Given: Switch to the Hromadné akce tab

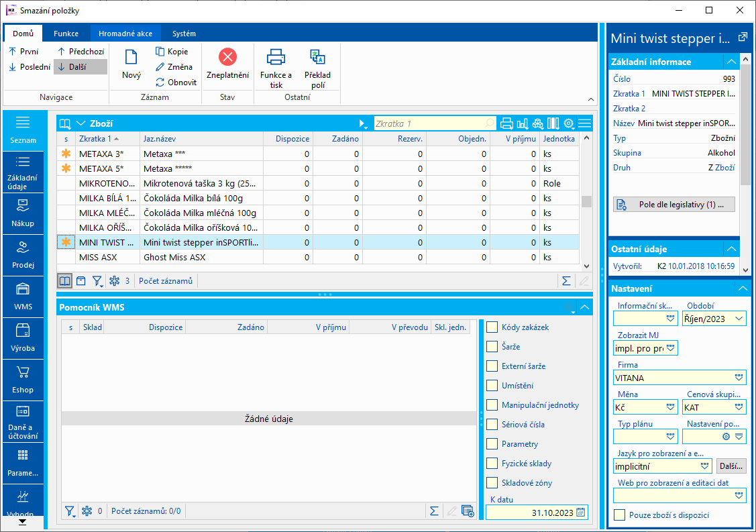Looking at the screenshot, I should (x=125, y=34).
